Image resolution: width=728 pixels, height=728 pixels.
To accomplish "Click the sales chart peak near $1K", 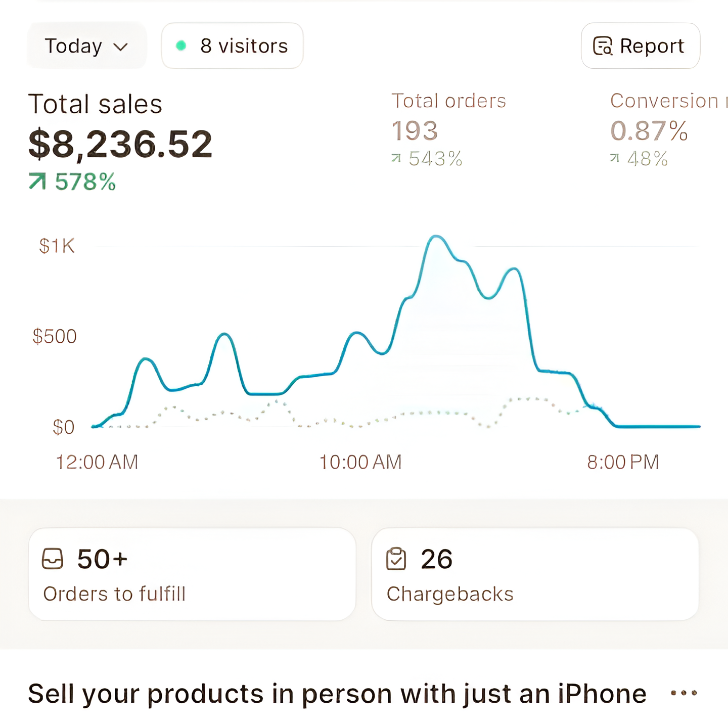I will coord(435,237).
